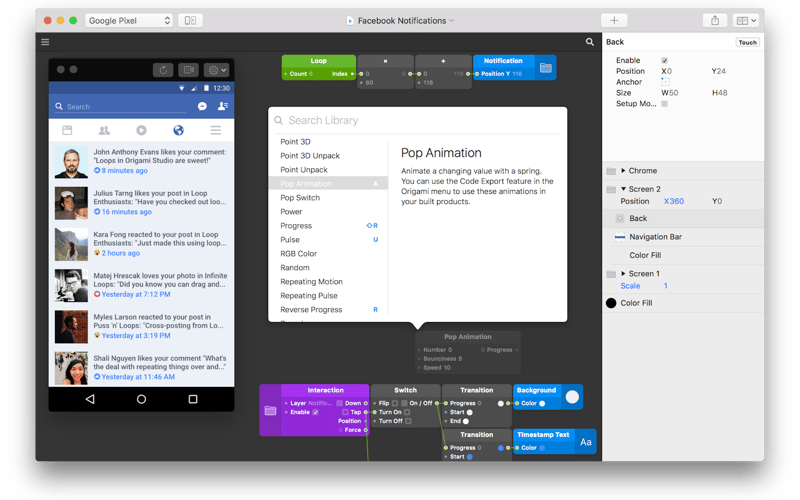Screen dimensions: 800x500
Task: Click the Search Library input field
Action: (x=417, y=120)
